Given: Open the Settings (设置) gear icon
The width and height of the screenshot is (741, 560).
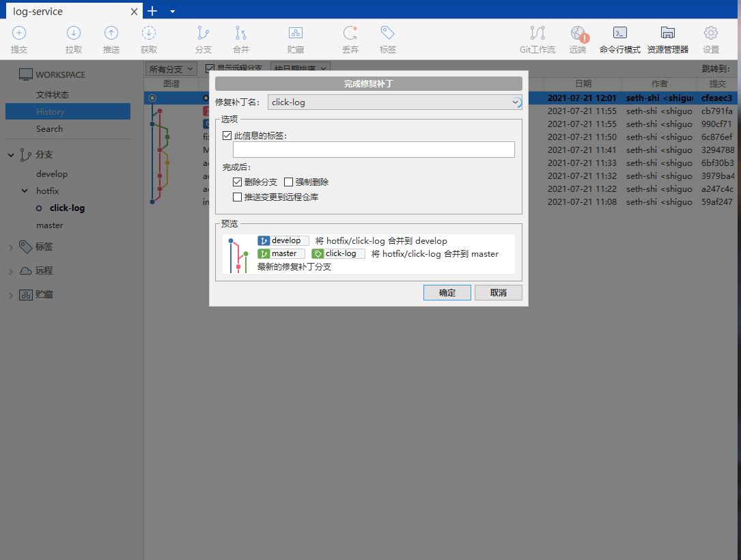Looking at the screenshot, I should (x=710, y=33).
